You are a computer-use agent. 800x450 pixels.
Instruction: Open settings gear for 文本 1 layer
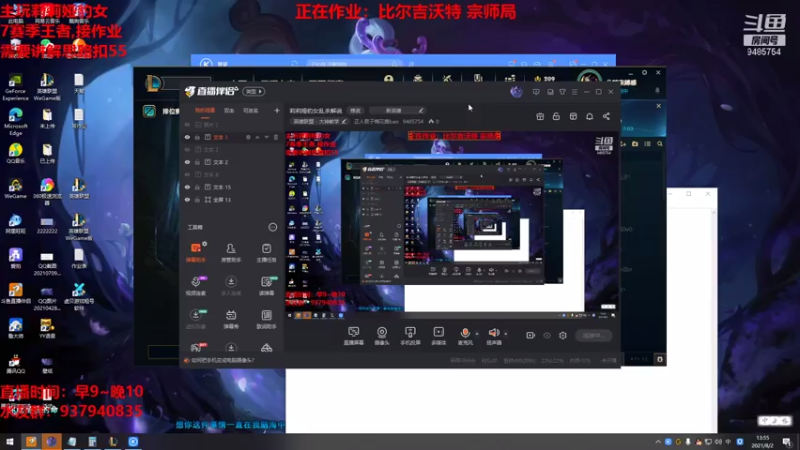click(248, 137)
